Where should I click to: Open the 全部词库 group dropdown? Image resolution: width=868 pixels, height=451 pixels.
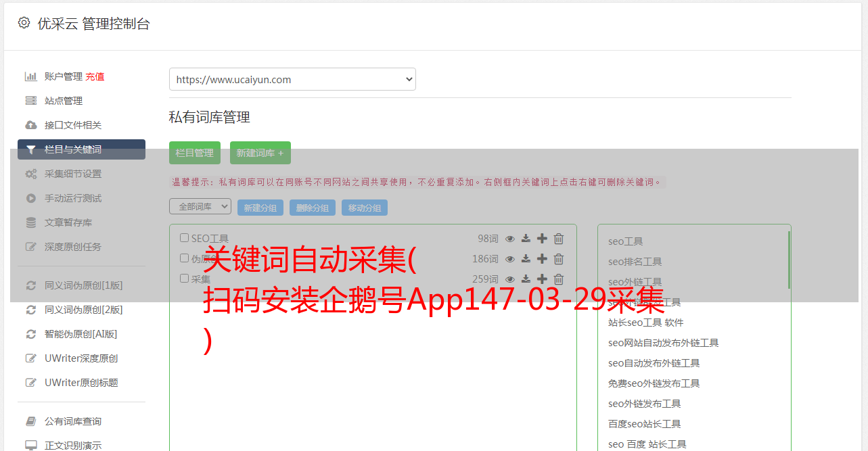point(200,206)
